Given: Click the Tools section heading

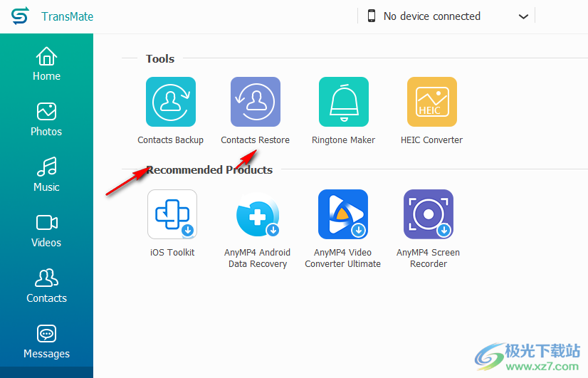Looking at the screenshot, I should (x=160, y=59).
